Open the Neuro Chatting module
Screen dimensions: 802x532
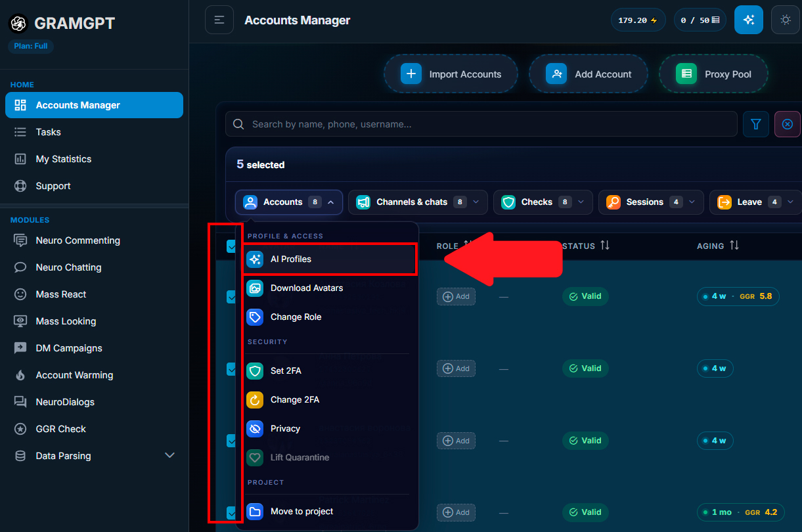point(94,267)
